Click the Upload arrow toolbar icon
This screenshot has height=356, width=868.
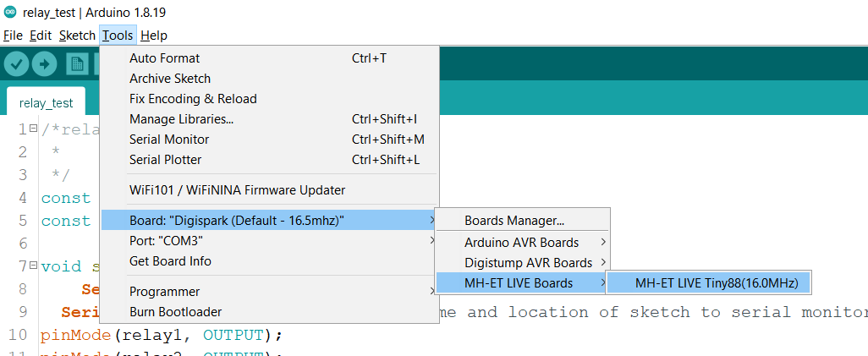coord(45,64)
